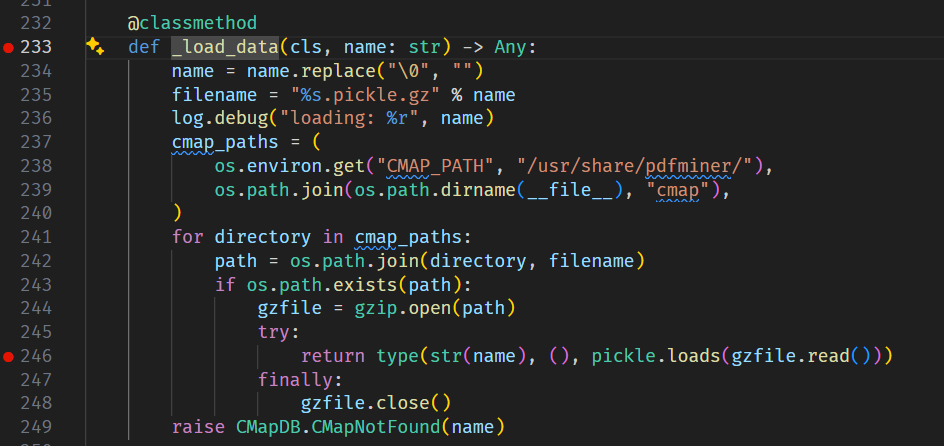Click line number 249 in the gutter

35,428
